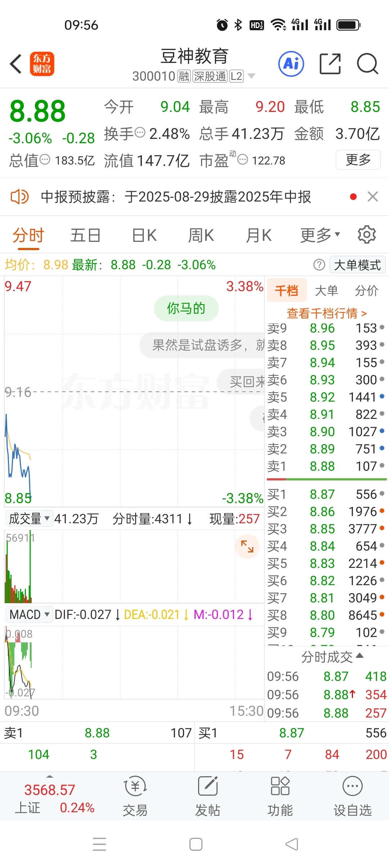Tap the question mark help icon
The height and width of the screenshot is (868, 389).
[x=319, y=265]
